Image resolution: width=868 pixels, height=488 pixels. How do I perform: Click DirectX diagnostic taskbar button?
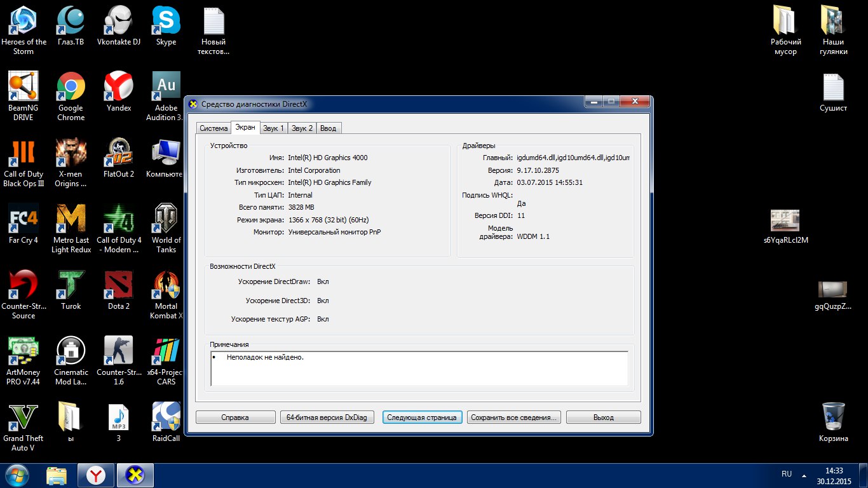(135, 475)
